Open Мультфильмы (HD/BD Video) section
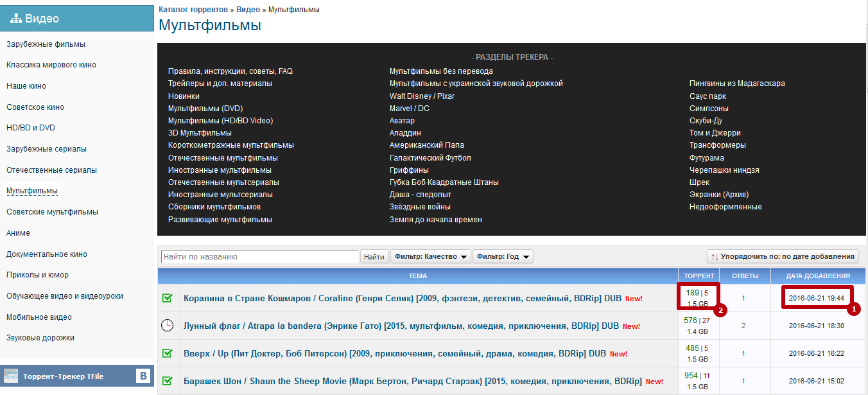This screenshot has height=395, width=868. coord(220,121)
